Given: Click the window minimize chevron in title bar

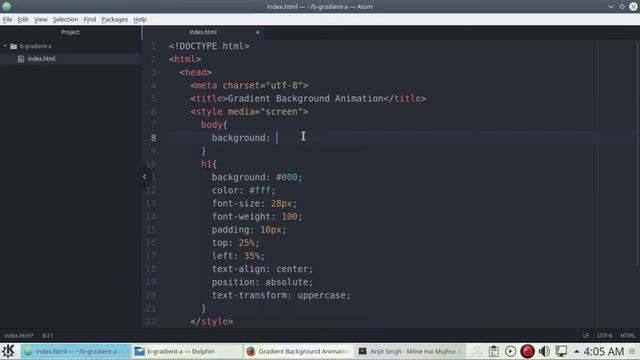Looking at the screenshot, I should pos(611,6).
